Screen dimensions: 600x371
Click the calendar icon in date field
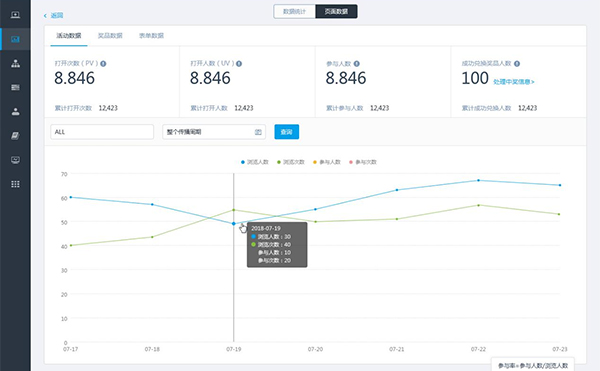tap(258, 132)
